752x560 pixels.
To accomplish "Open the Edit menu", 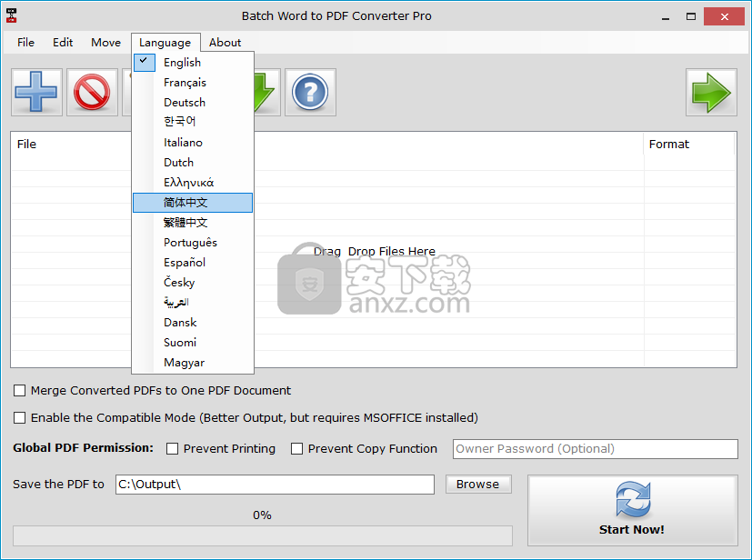I will pos(63,42).
